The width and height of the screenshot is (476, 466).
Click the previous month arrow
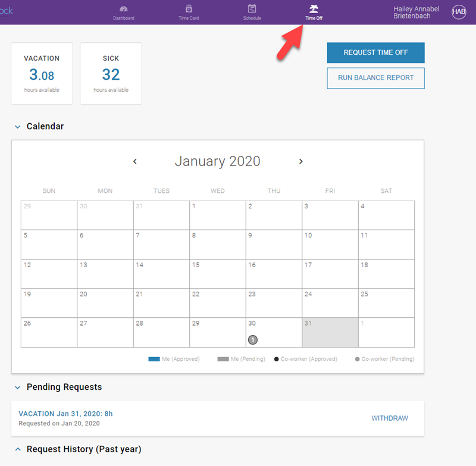coord(135,161)
